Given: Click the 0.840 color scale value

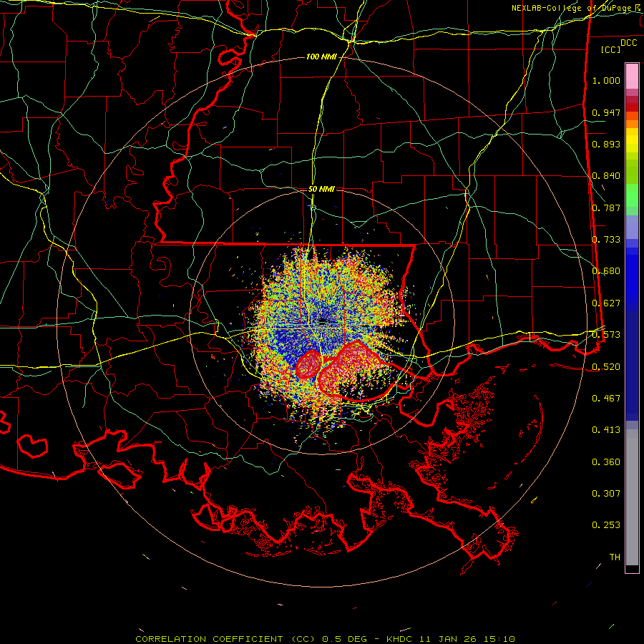Looking at the screenshot, I should click(606, 176).
